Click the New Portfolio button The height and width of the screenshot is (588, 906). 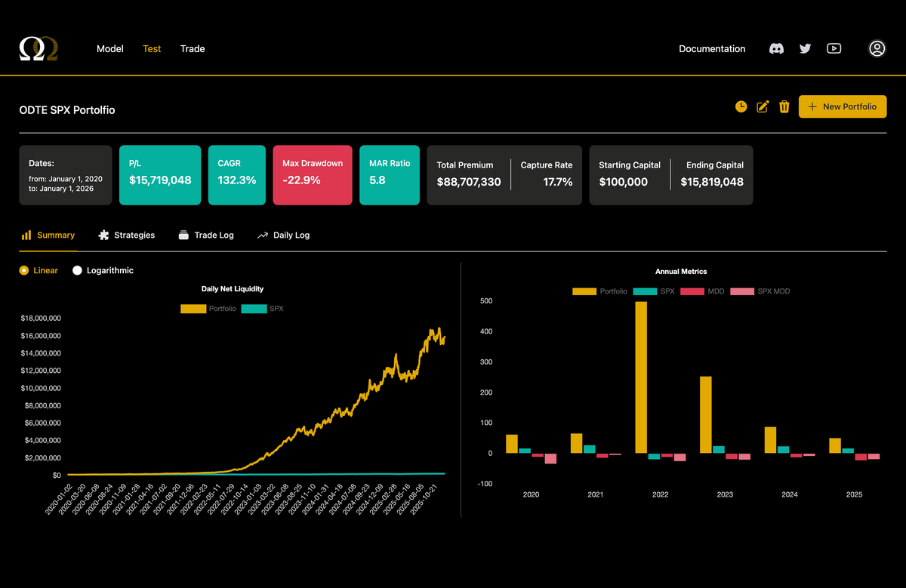coord(842,107)
